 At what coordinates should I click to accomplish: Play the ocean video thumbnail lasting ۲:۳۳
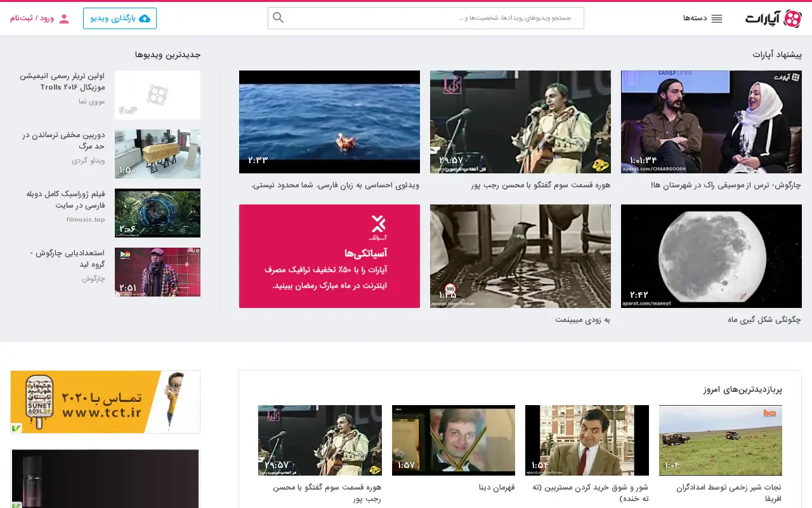coord(329,122)
